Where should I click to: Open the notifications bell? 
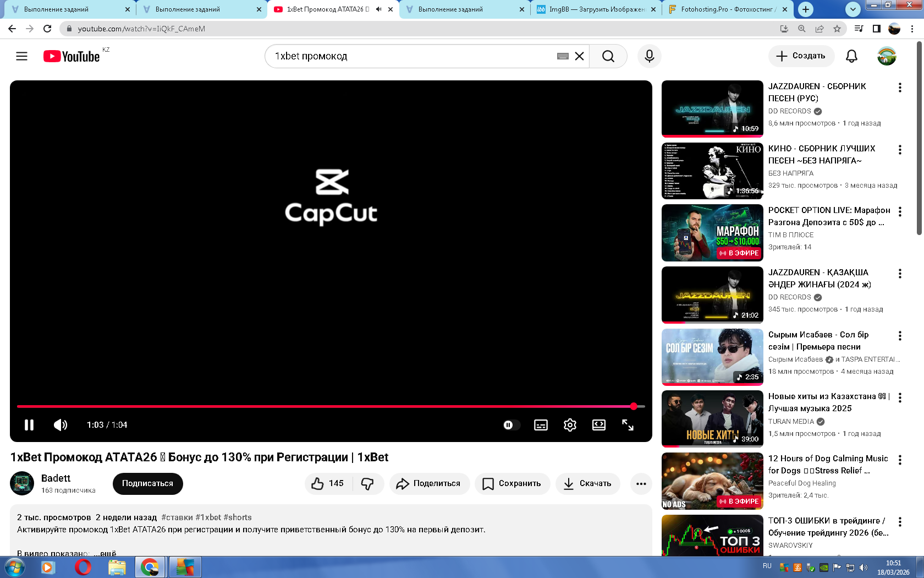[x=851, y=56]
